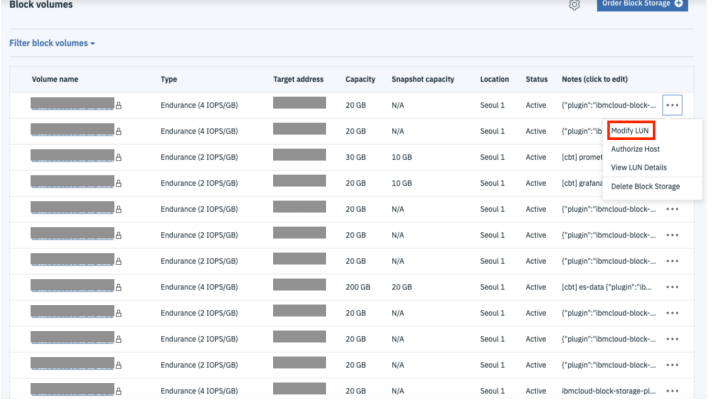Sort by the Snapshot capacity column header
The height and width of the screenshot is (405, 717).
click(423, 79)
